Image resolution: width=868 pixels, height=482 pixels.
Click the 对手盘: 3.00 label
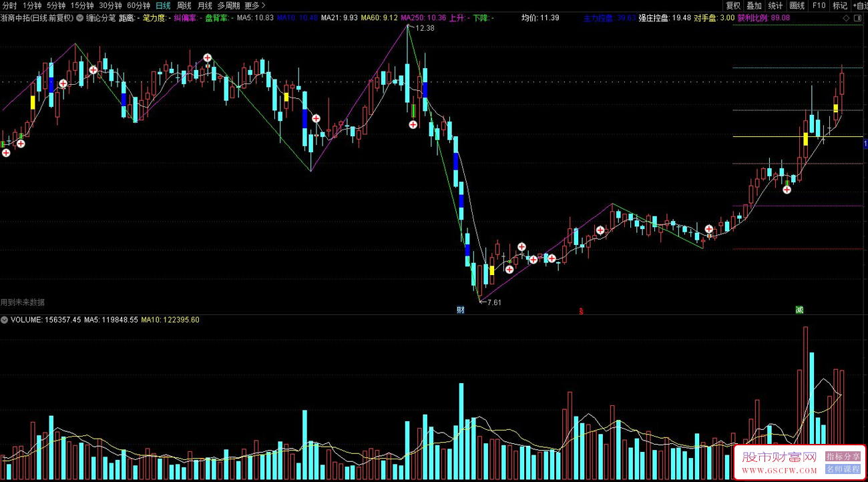tap(714, 18)
